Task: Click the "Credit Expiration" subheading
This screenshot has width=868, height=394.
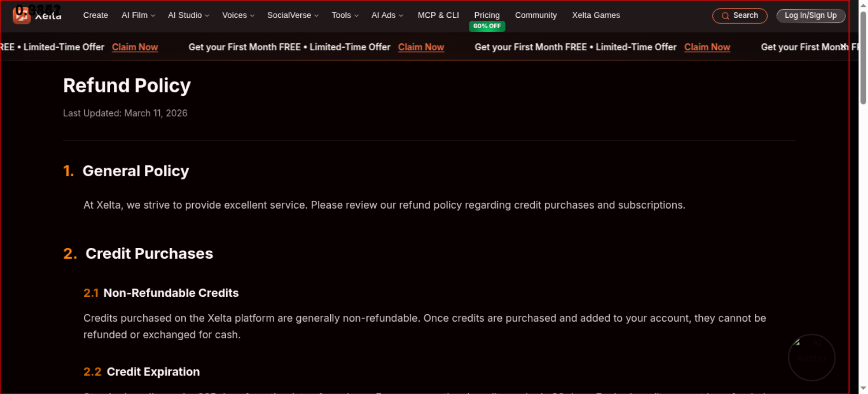Action: click(153, 372)
